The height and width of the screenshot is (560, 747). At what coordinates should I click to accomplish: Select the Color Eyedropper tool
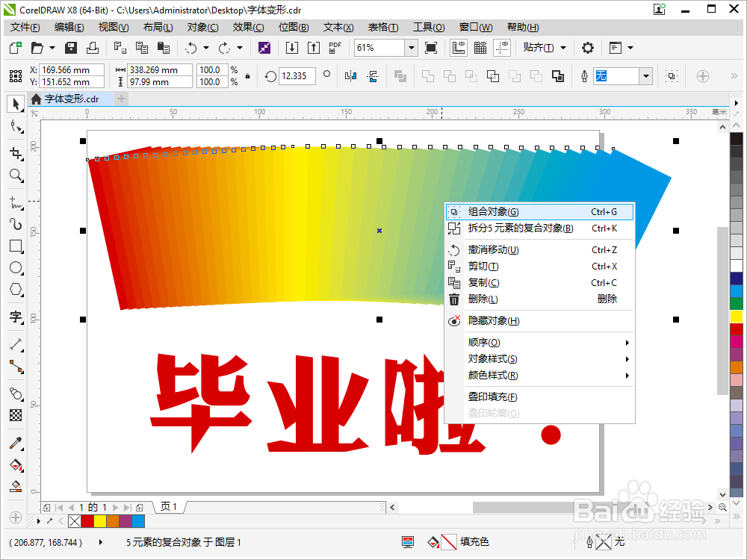pyautogui.click(x=16, y=444)
